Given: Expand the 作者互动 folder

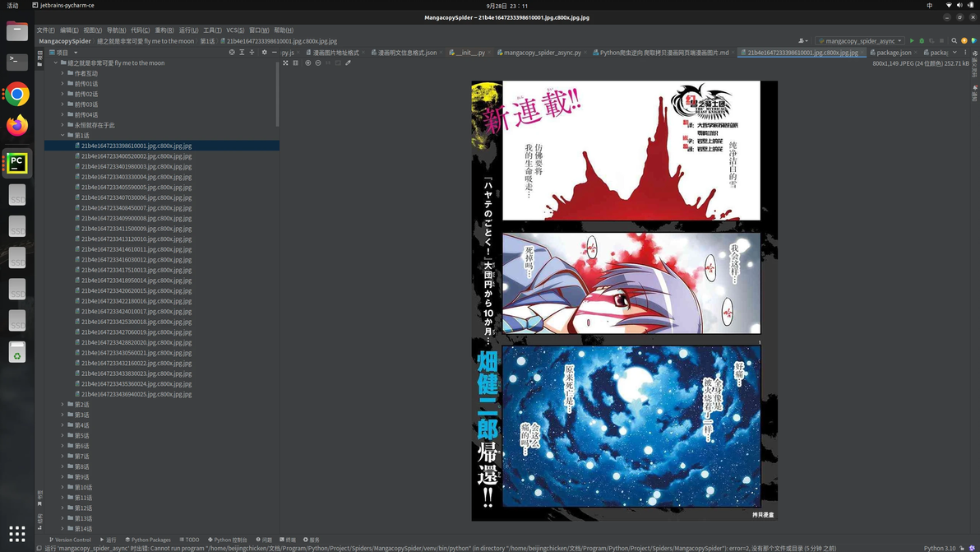Looking at the screenshot, I should point(63,73).
